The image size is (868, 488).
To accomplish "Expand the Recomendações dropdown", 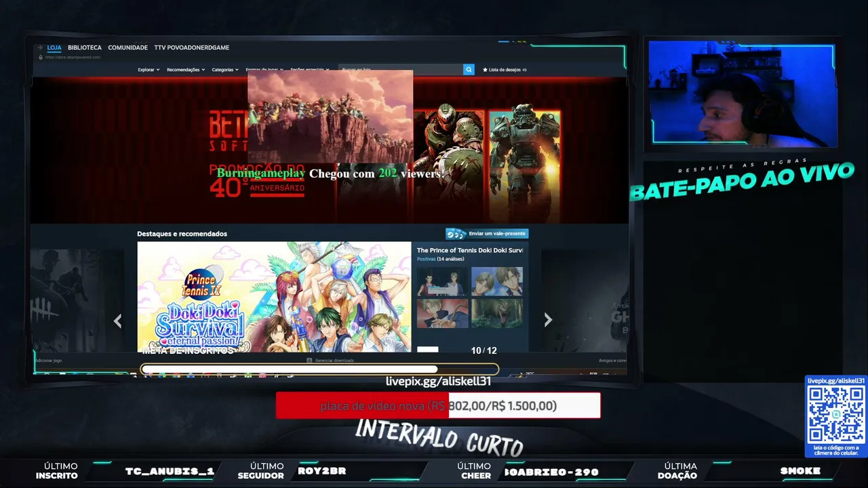I will [x=186, y=70].
